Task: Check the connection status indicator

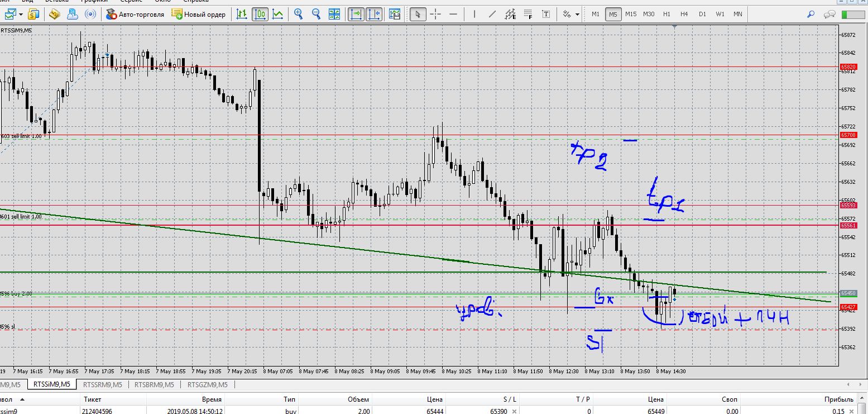Action: 854,14
